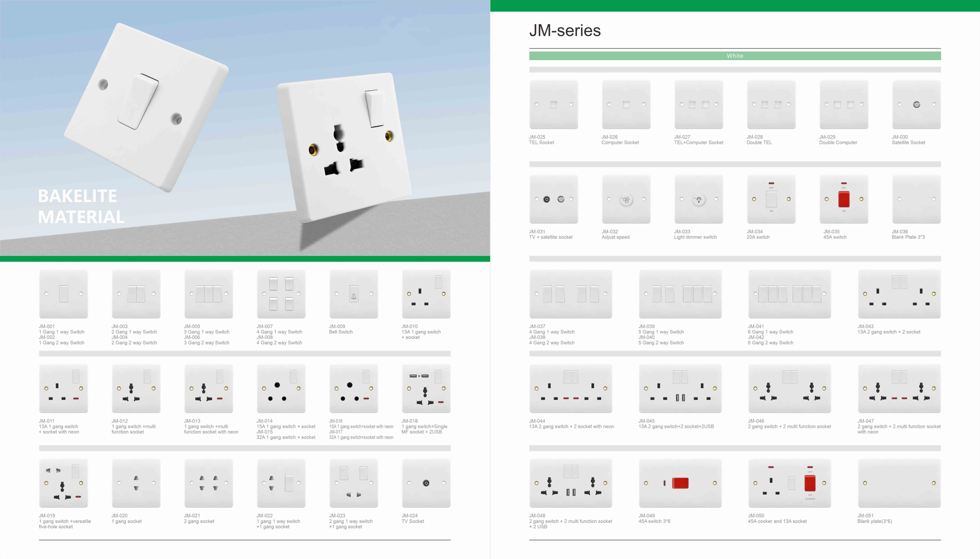Select the JM-026 Computer Socket image
Screen dimensions: 980x559
(x=626, y=104)
